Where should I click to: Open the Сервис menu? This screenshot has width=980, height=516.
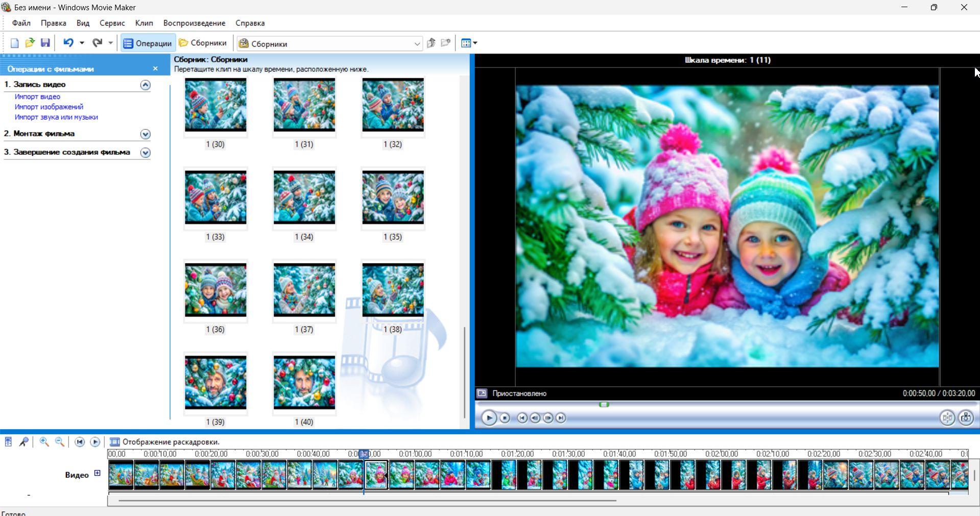112,23
